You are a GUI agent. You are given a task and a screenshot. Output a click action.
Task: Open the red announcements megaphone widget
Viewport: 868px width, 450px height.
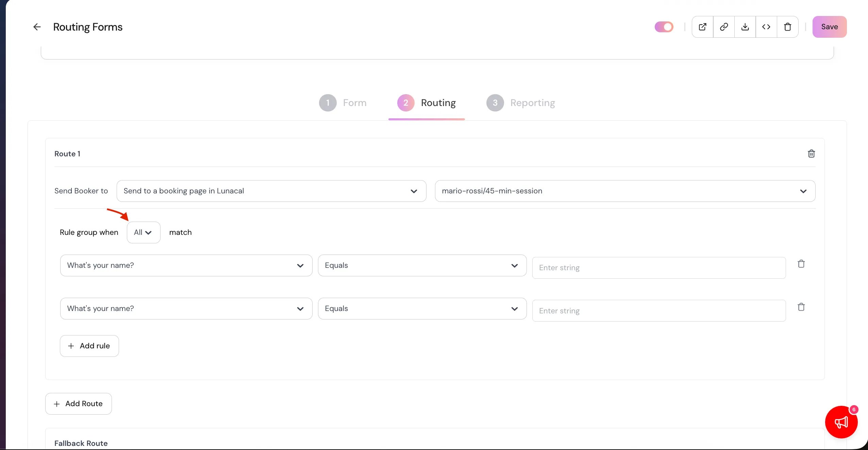[x=841, y=422]
